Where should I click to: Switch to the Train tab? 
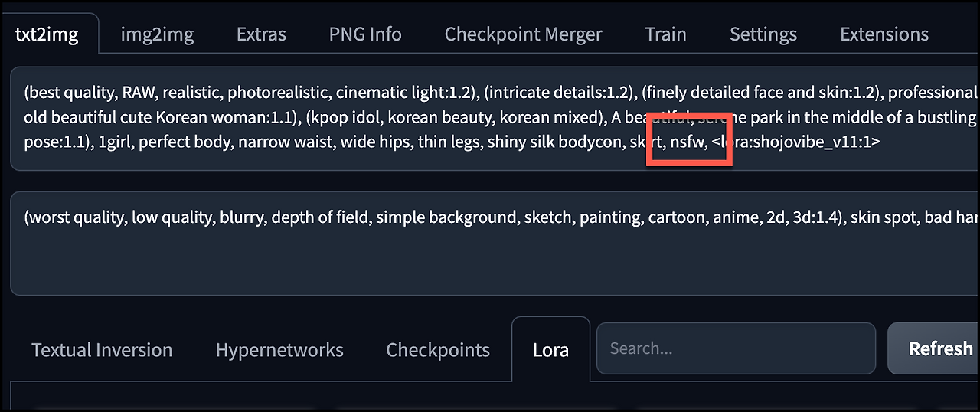[665, 34]
